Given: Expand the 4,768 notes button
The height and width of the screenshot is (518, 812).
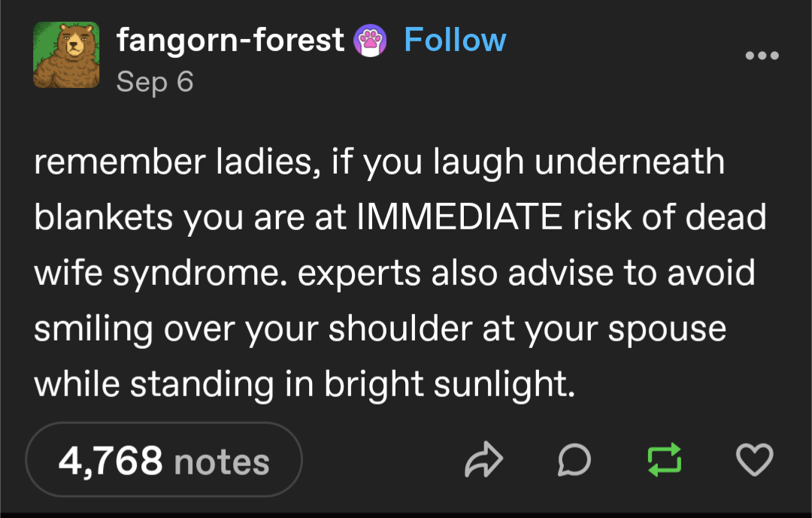Looking at the screenshot, I should tap(164, 459).
